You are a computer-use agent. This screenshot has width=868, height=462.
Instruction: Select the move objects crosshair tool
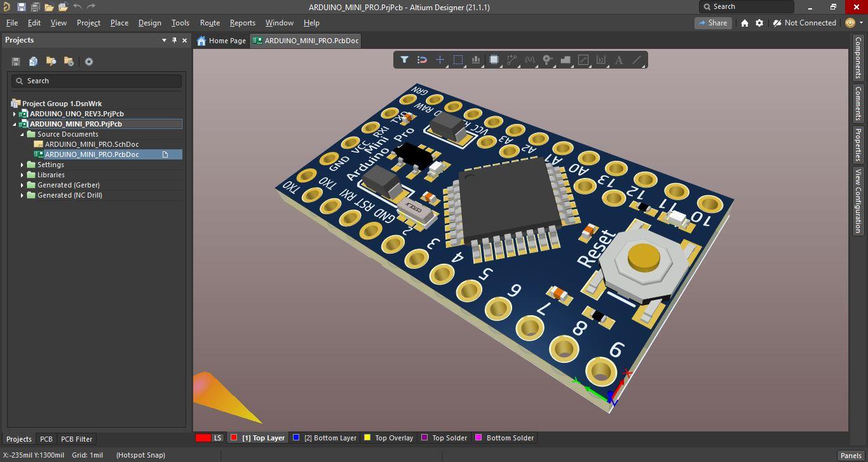[440, 60]
